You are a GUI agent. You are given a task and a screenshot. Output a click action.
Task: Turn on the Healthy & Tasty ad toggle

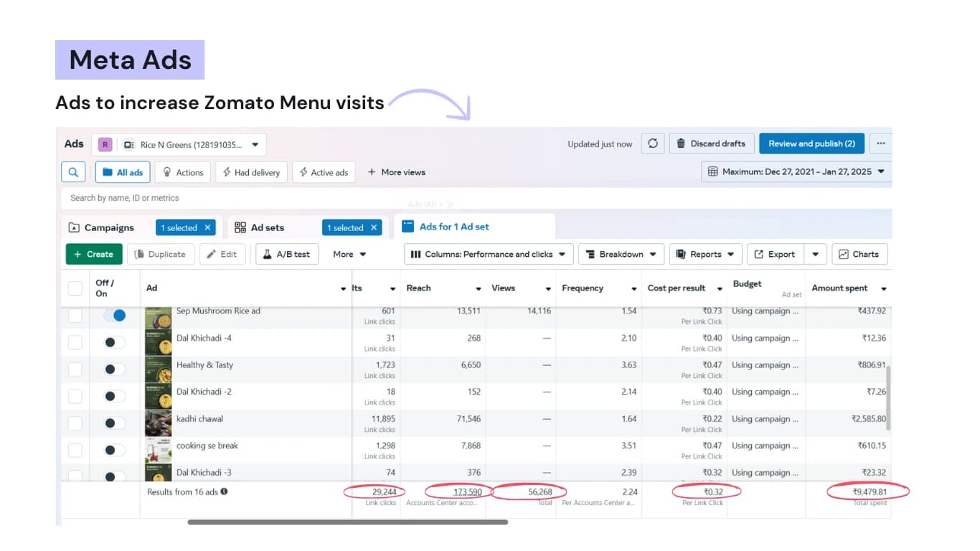[x=115, y=369]
